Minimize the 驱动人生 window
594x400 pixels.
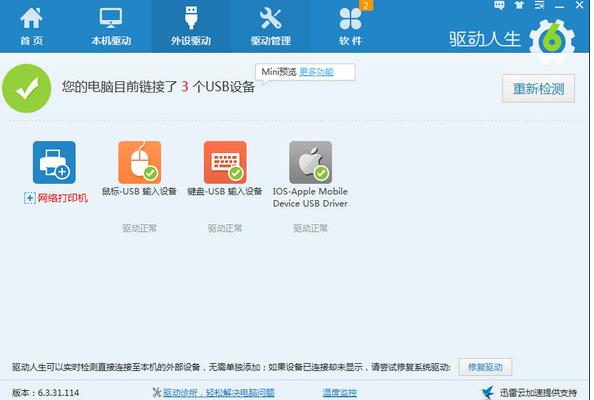pyautogui.click(x=559, y=6)
